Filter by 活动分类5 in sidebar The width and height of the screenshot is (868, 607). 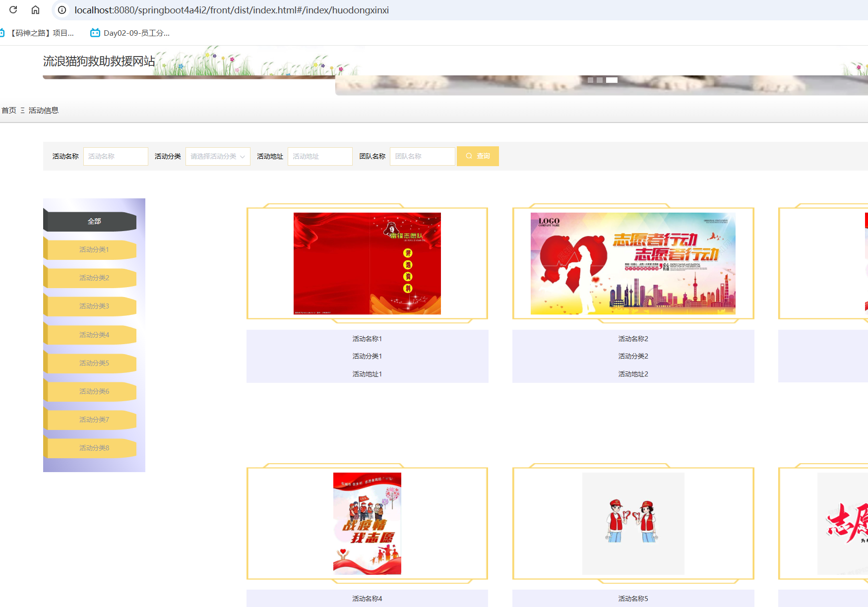(90, 363)
